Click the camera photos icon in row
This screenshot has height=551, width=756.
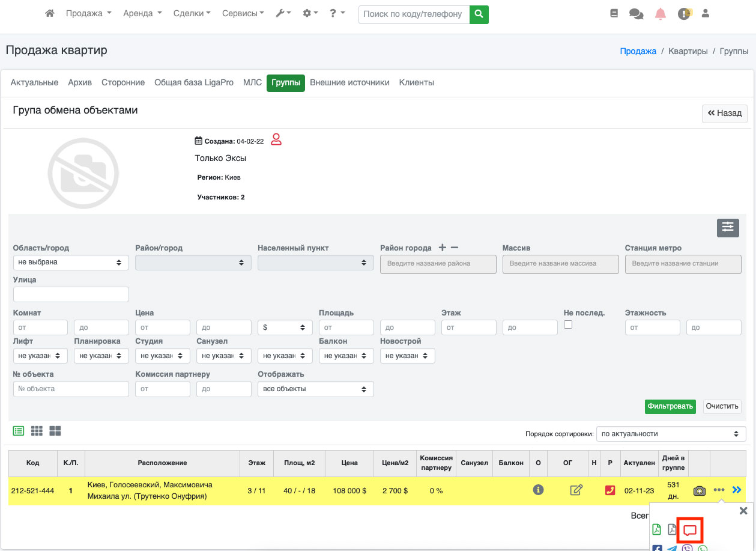coord(699,491)
